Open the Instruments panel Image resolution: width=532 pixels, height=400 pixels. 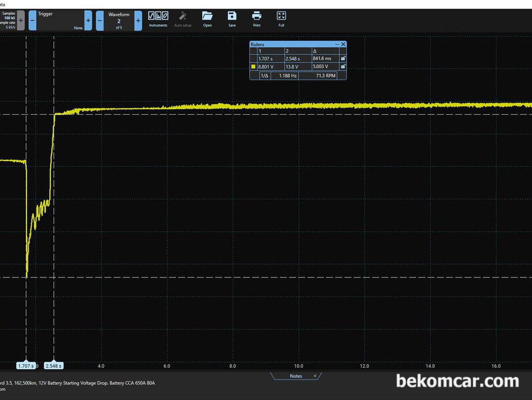158,19
